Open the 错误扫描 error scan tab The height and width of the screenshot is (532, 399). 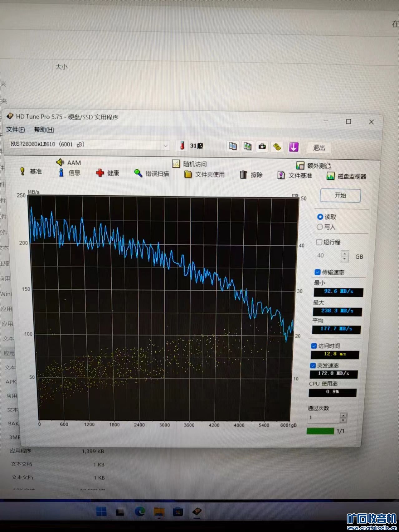click(152, 173)
